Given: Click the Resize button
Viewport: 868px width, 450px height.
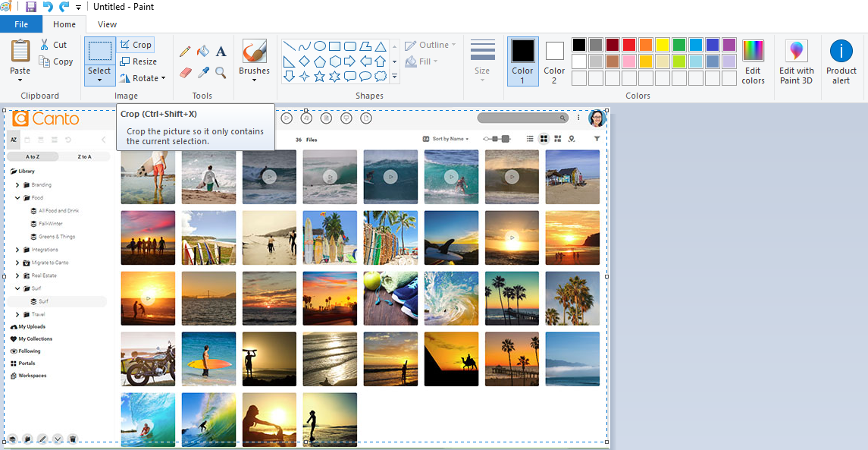Looking at the screenshot, I should (x=139, y=61).
